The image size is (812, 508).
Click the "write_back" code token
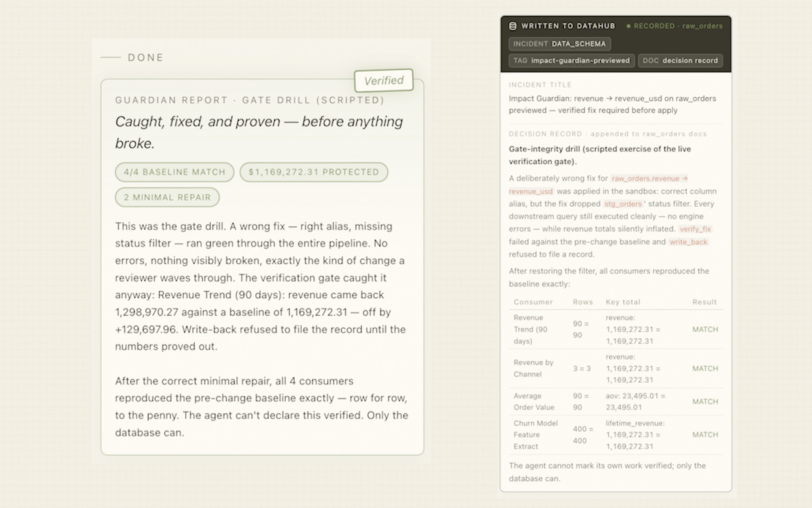click(x=688, y=242)
